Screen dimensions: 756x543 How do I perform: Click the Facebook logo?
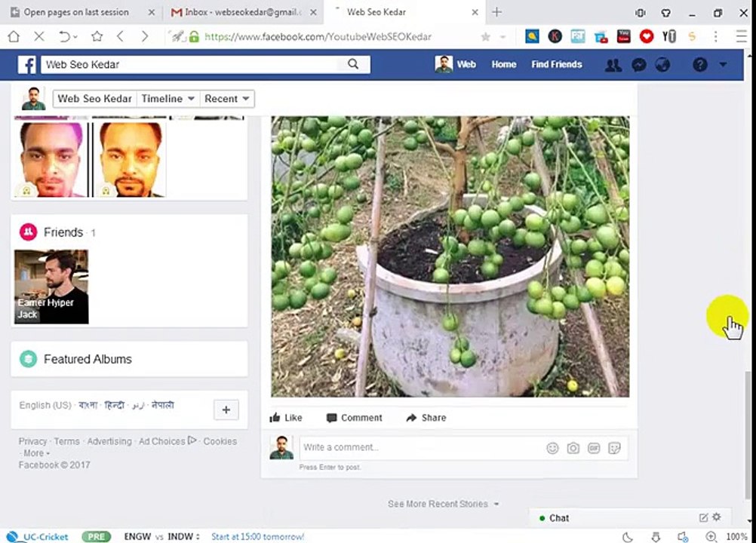click(27, 65)
